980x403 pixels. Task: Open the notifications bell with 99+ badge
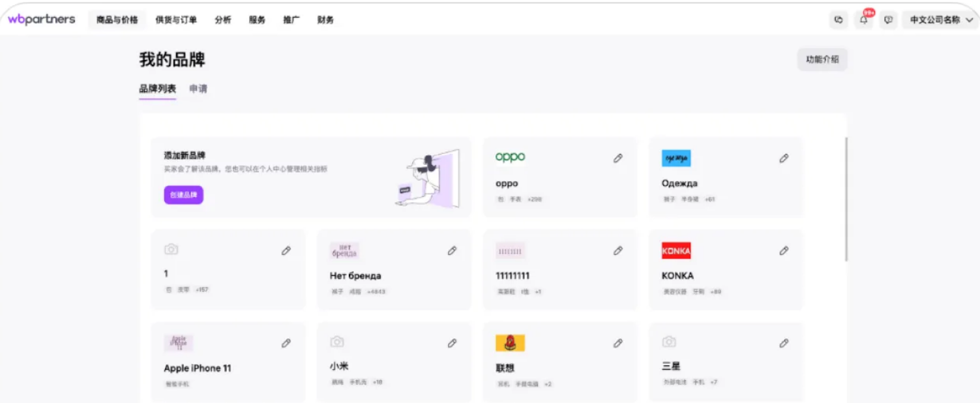pyautogui.click(x=863, y=20)
